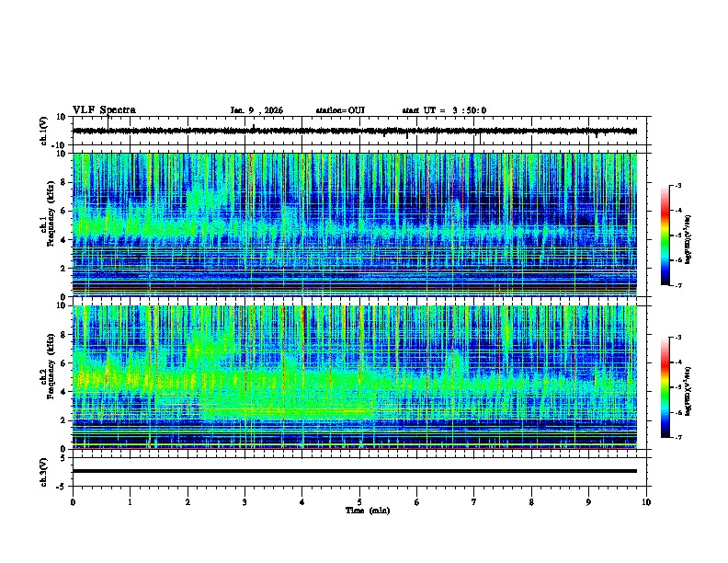Click the '3' tick on the time axis
This screenshot has height=563, width=728.
[245, 502]
